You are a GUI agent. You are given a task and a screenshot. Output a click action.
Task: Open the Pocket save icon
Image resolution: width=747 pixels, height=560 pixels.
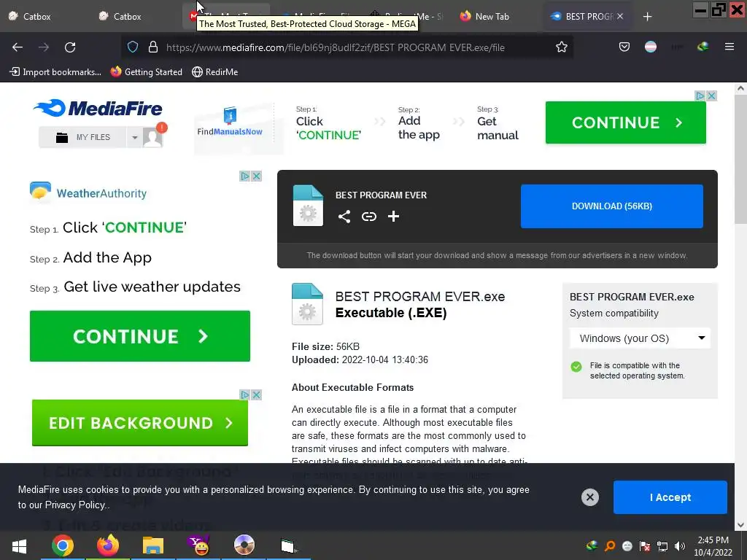624,47
